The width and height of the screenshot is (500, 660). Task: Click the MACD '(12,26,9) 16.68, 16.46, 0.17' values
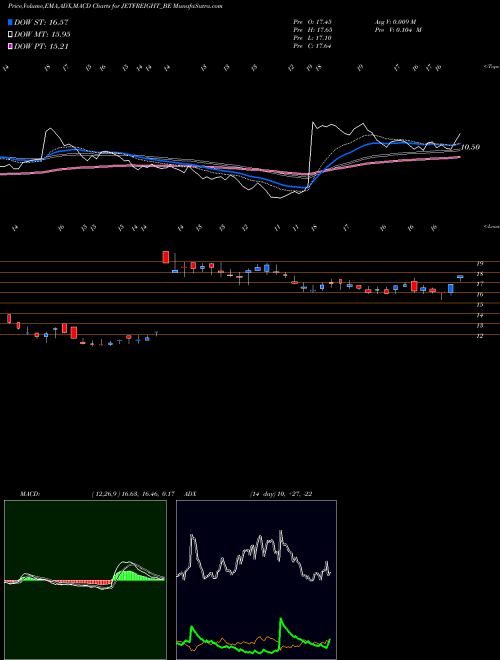(133, 494)
